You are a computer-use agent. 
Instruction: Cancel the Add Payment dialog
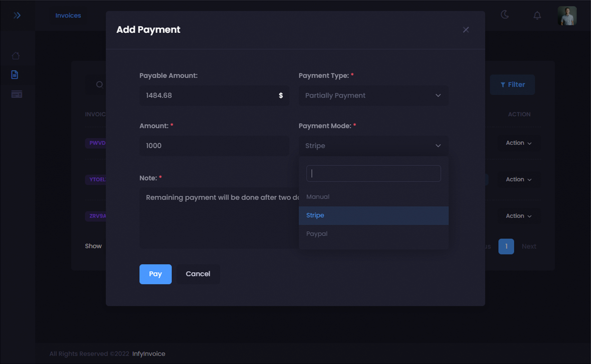coord(198,273)
